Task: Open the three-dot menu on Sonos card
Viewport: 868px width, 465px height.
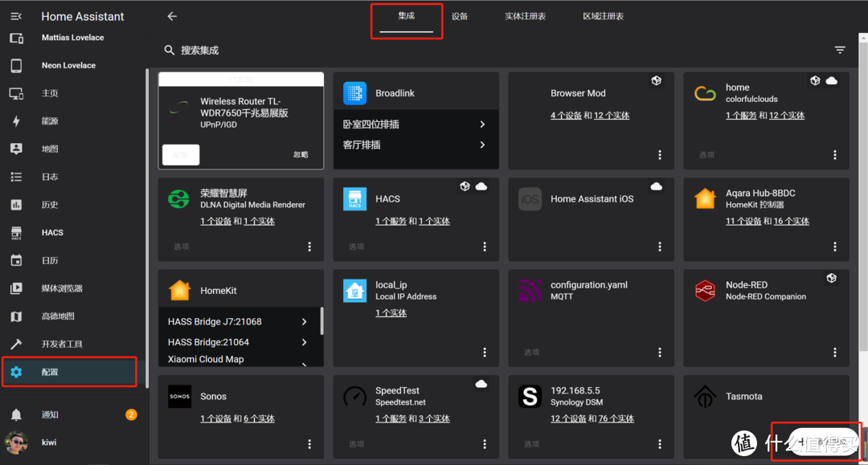Action: (x=309, y=444)
